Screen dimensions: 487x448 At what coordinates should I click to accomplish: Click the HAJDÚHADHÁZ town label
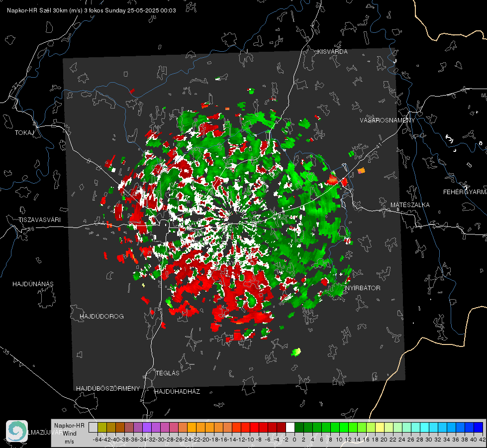click(178, 391)
